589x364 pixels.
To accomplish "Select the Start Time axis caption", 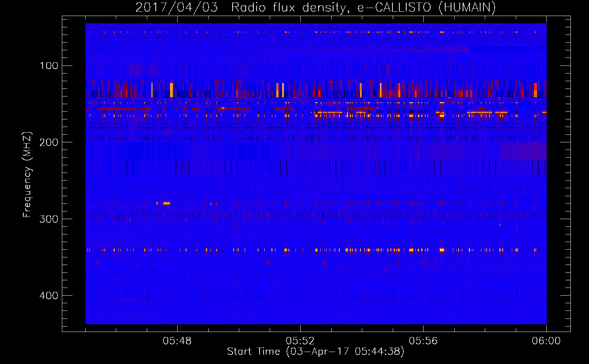I will (316, 352).
